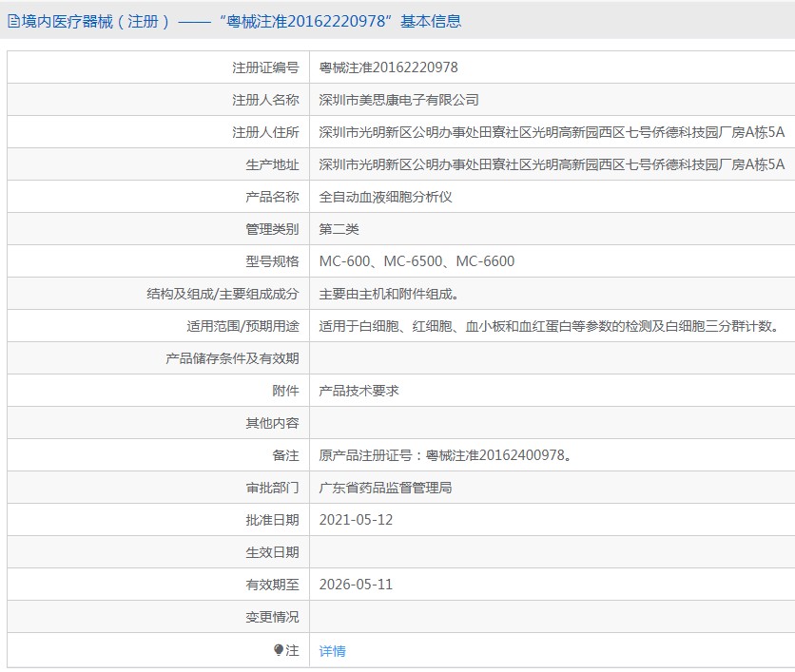Click the 产品储存条件及有效期 label
The height and width of the screenshot is (672, 795).
[x=232, y=358]
